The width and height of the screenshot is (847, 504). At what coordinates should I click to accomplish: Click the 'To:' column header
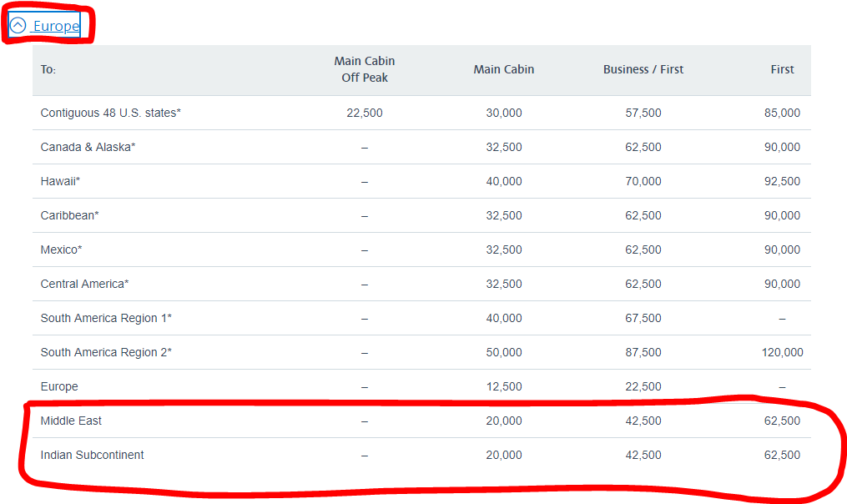coord(48,69)
